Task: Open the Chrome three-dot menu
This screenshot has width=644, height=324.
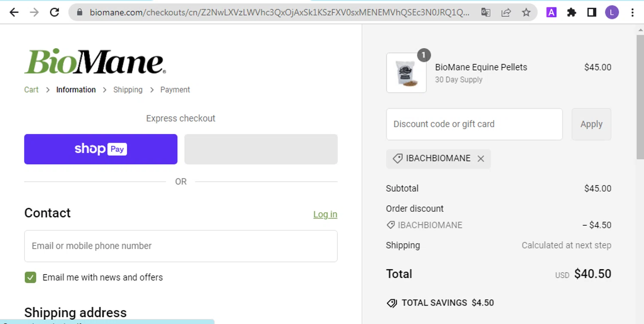Action: pos(632,12)
